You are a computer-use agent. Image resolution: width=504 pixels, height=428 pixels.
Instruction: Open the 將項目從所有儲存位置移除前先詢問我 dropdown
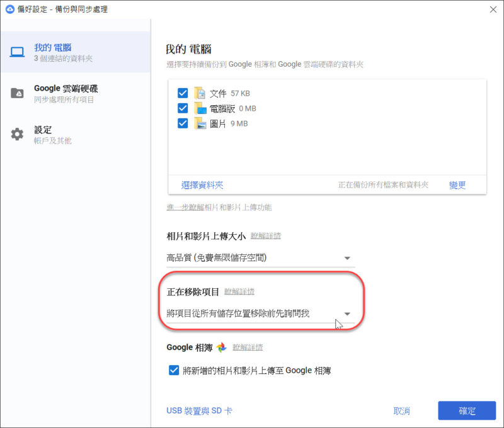pyautogui.click(x=260, y=313)
